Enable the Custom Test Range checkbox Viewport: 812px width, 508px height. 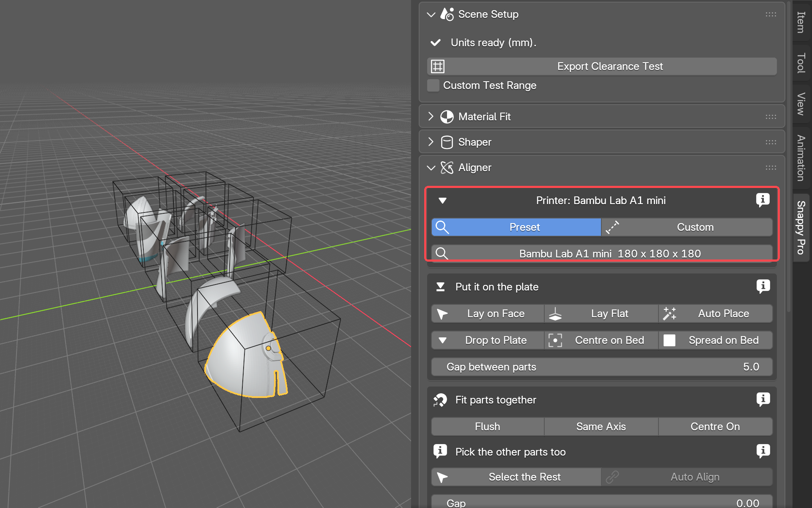point(433,86)
